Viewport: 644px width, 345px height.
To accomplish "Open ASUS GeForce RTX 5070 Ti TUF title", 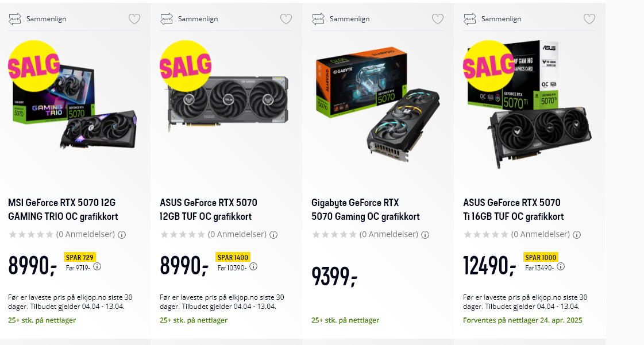I will tap(513, 210).
